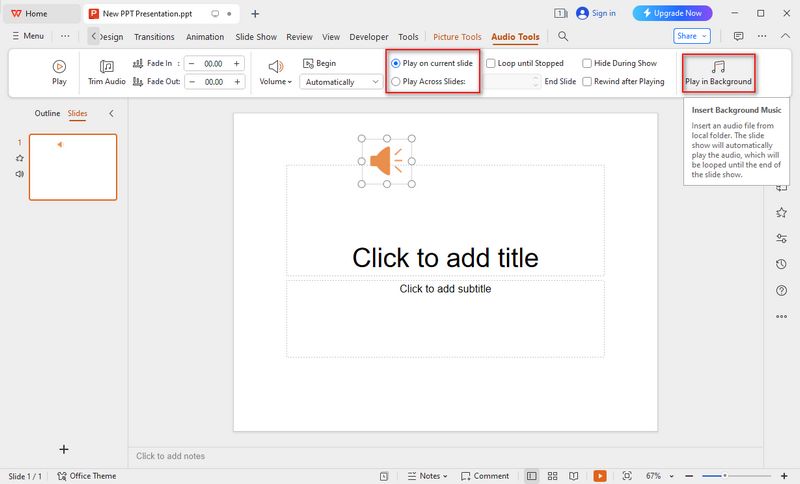The height and width of the screenshot is (484, 800).
Task: Open the Begin Automatically dropdown
Action: click(x=341, y=82)
